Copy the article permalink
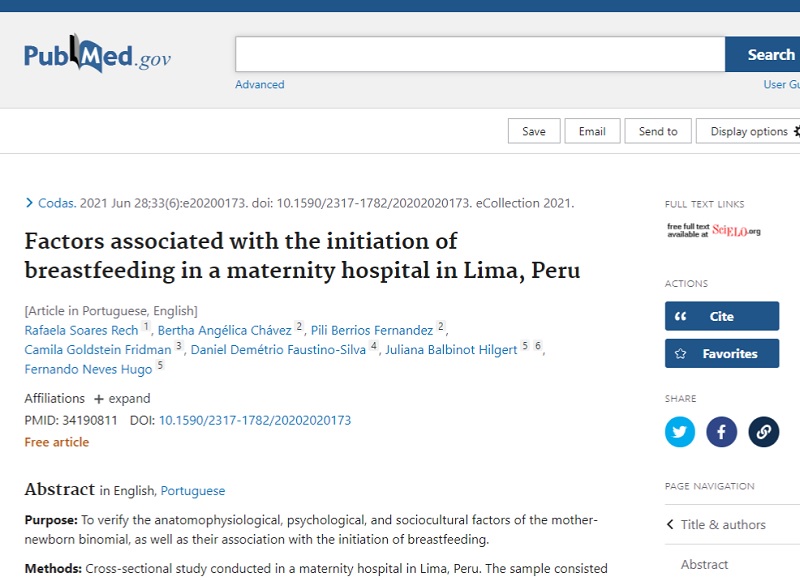Image resolution: width=800 pixels, height=581 pixels. click(x=764, y=432)
